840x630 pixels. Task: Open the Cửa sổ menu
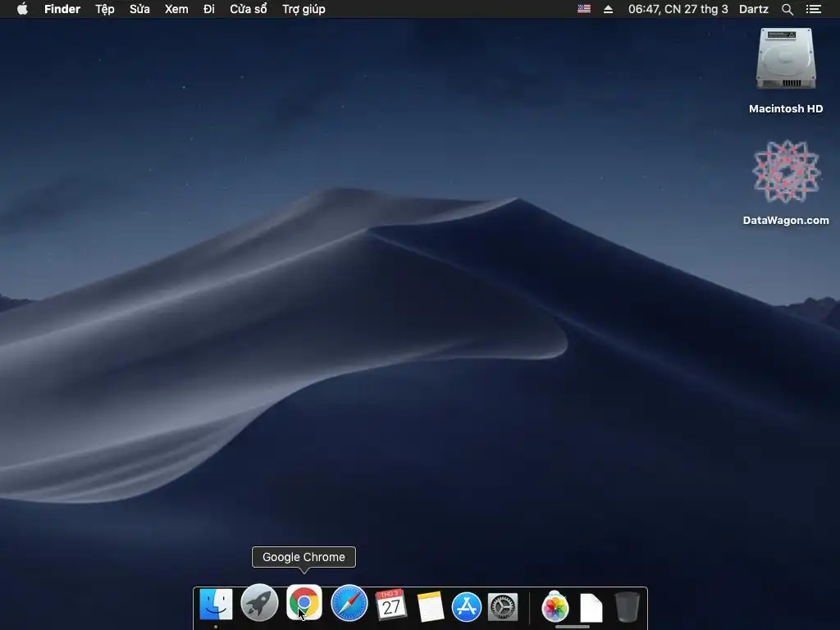(248, 9)
